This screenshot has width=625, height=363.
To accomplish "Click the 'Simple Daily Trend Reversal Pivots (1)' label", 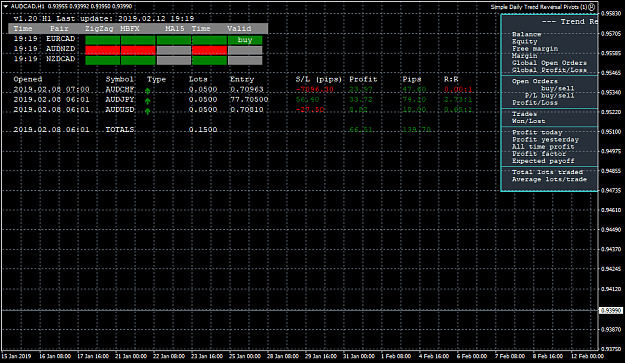I will pos(539,7).
